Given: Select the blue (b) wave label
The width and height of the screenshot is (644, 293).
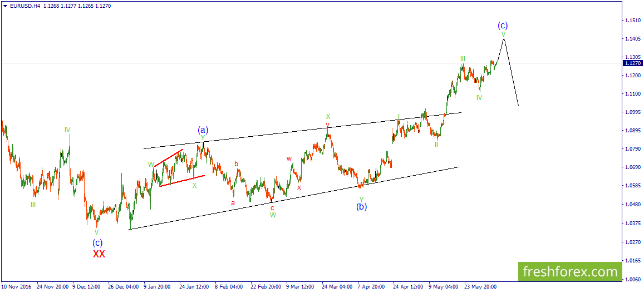Looking at the screenshot, I should point(361,206).
